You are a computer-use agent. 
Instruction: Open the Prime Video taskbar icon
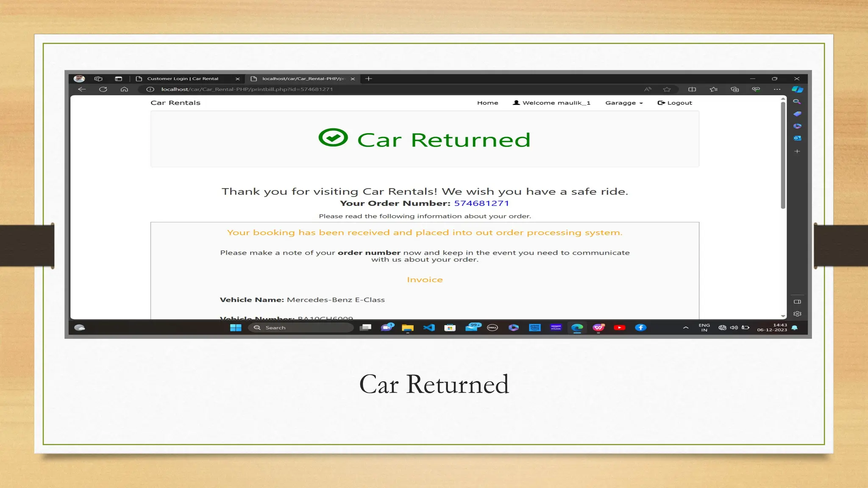[x=535, y=327]
